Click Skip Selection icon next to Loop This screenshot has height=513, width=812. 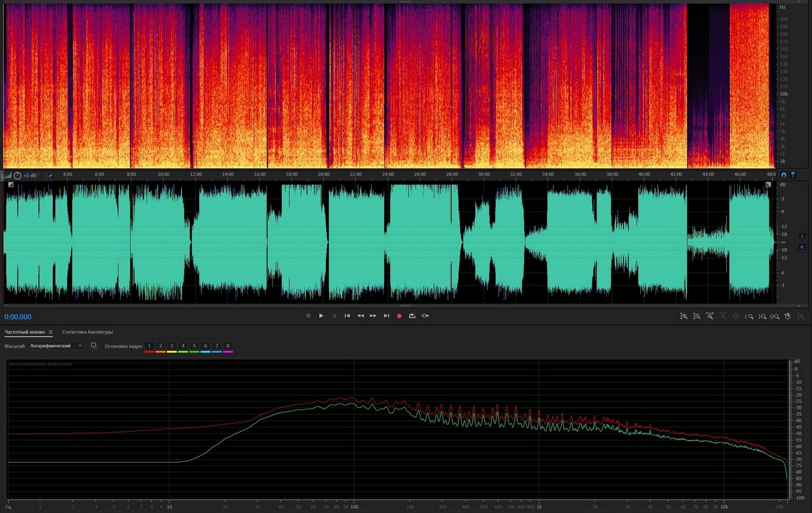[x=425, y=316]
